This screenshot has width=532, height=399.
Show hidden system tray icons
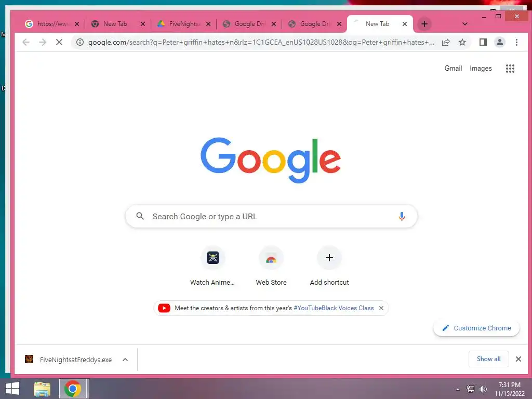[x=458, y=389]
